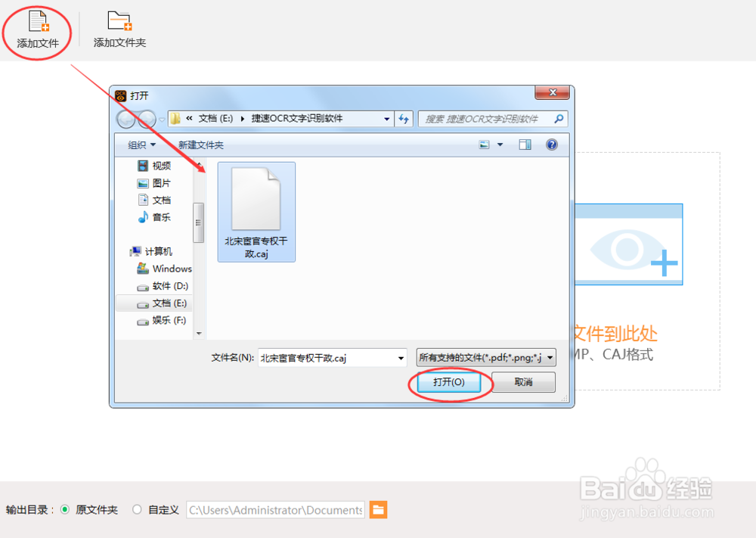Image resolution: width=756 pixels, height=538 pixels.
Task: Select 软件 (D:) drive
Action: pyautogui.click(x=163, y=286)
